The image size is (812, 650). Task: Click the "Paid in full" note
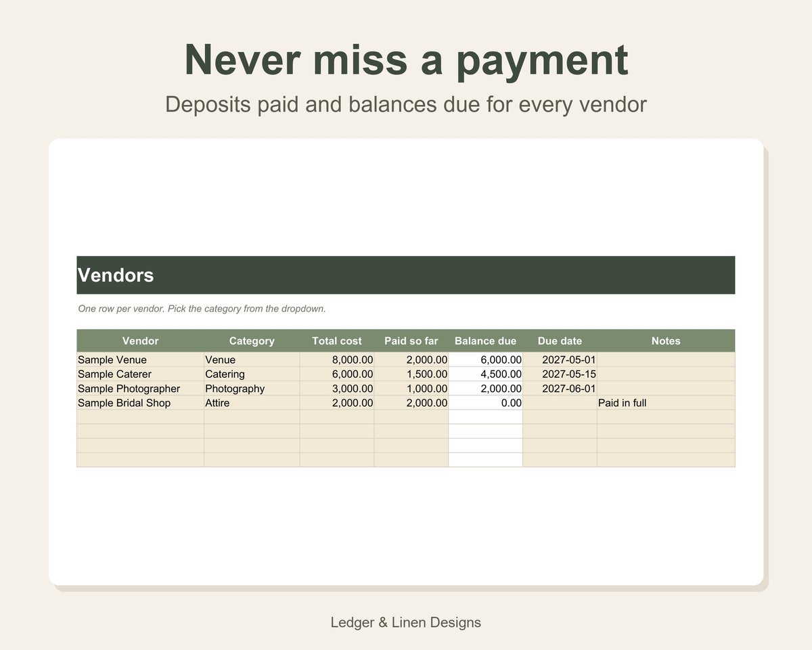[666, 402]
